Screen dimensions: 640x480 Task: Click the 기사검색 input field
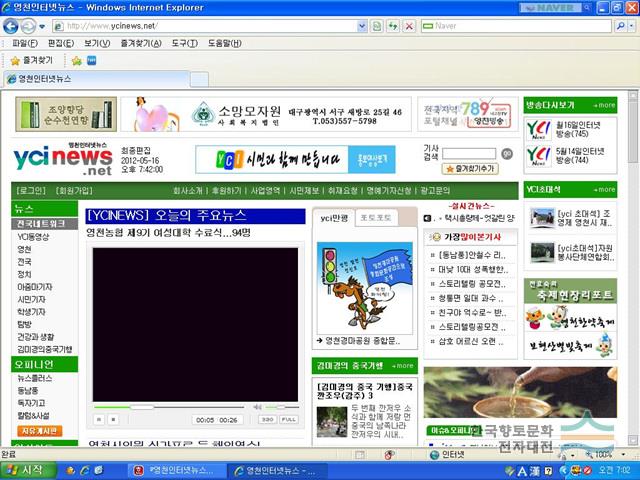pyautogui.click(x=469, y=154)
